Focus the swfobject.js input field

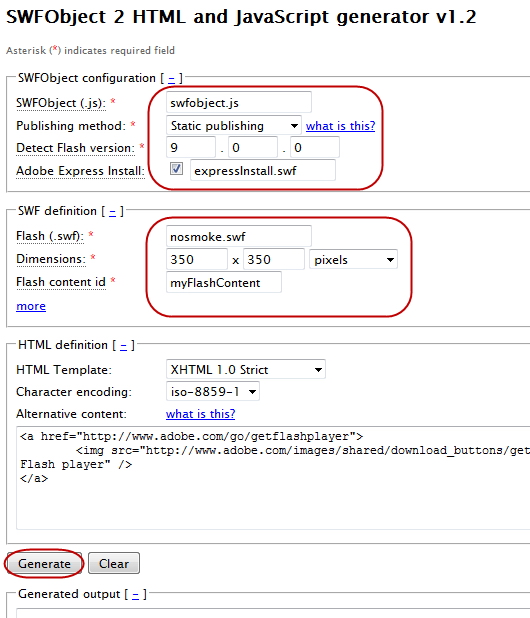(239, 103)
